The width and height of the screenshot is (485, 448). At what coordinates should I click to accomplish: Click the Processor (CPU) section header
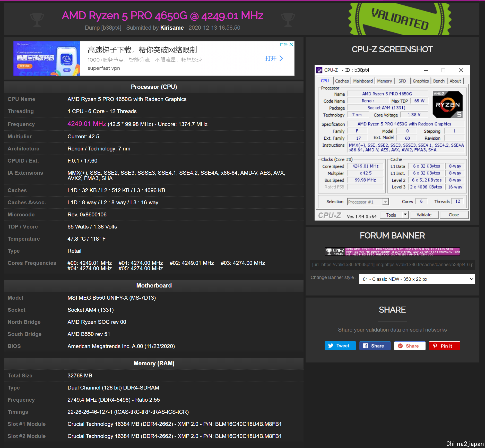tap(154, 87)
